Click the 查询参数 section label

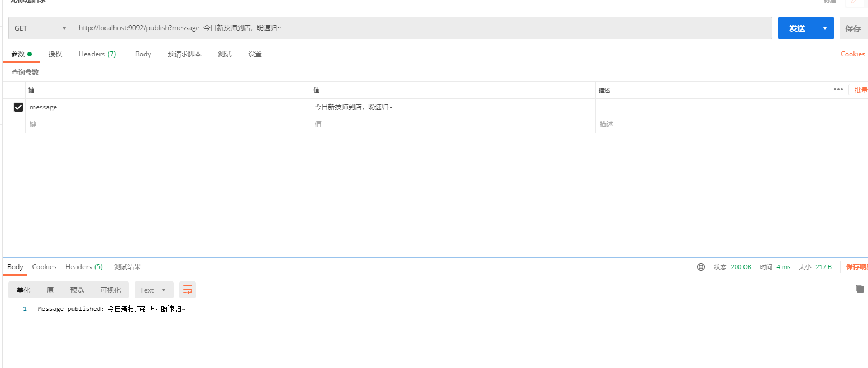tap(25, 73)
